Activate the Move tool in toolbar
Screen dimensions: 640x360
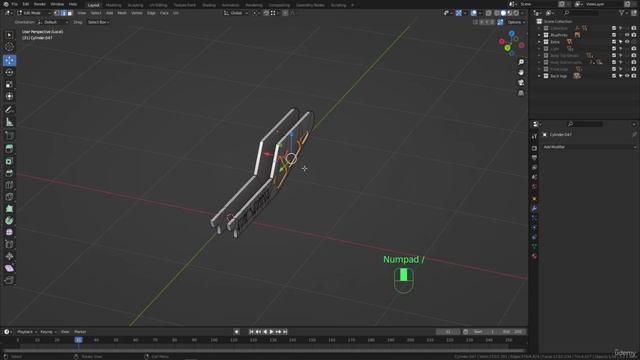coord(9,60)
